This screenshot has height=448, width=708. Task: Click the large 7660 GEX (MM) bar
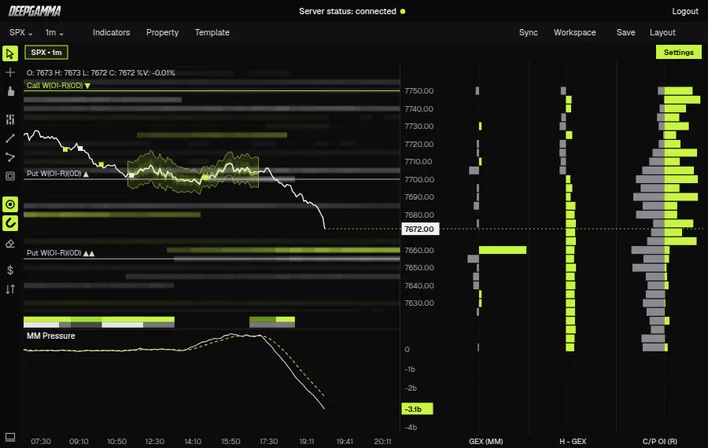[503, 250]
